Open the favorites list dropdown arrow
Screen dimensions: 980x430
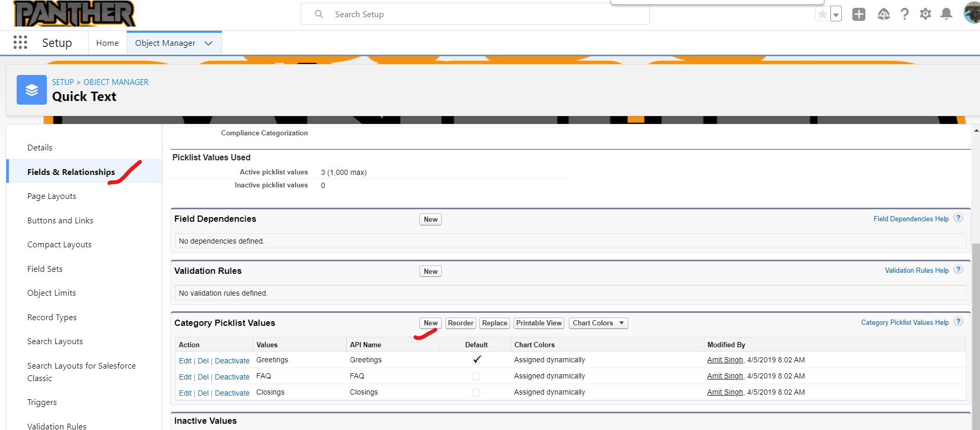(836, 15)
